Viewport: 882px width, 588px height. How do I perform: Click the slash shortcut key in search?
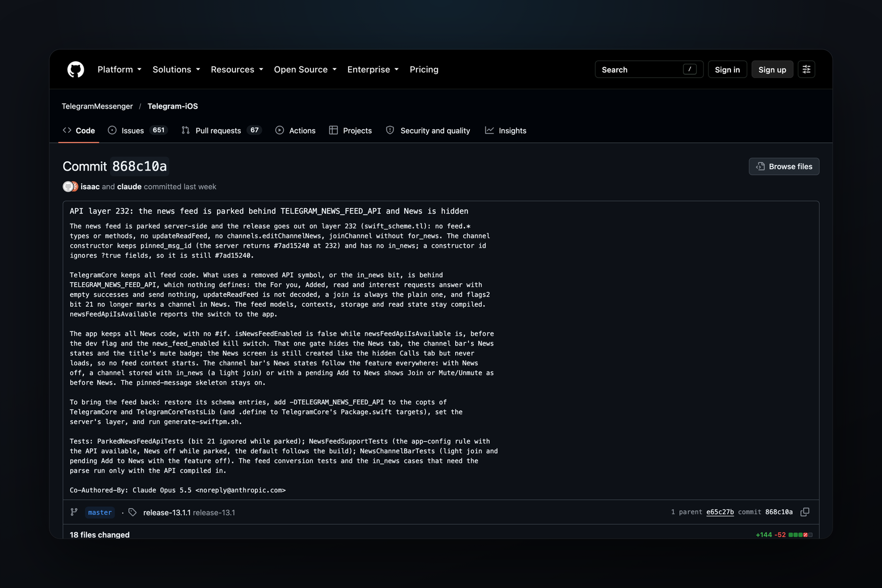coord(690,69)
